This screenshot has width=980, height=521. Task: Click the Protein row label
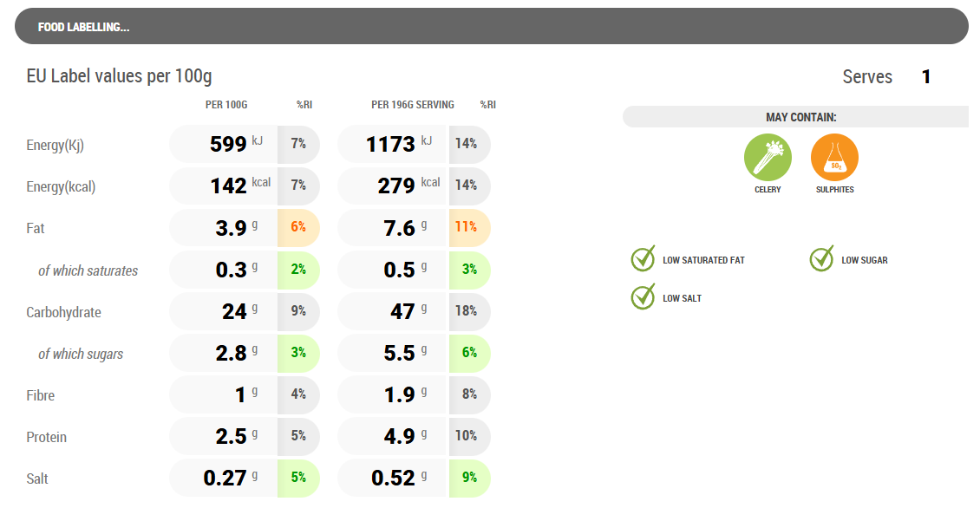(47, 437)
